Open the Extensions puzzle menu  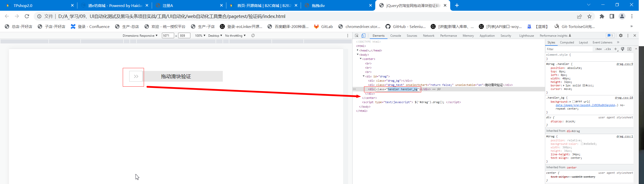click(x=602, y=16)
